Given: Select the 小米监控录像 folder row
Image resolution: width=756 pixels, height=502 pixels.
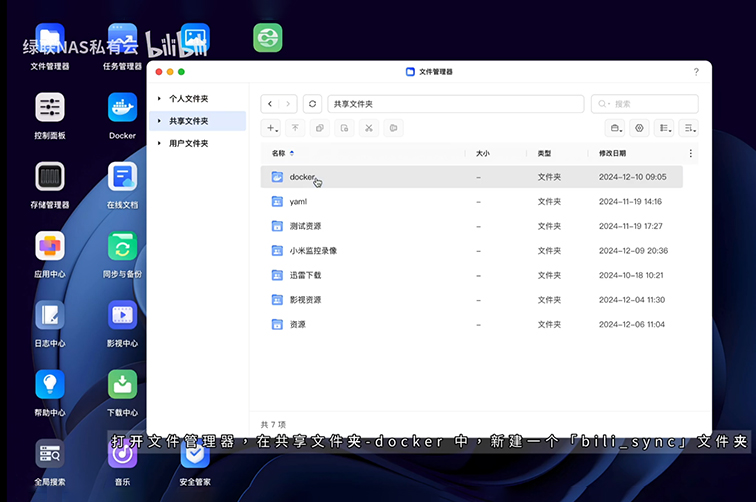Looking at the screenshot, I should [472, 251].
